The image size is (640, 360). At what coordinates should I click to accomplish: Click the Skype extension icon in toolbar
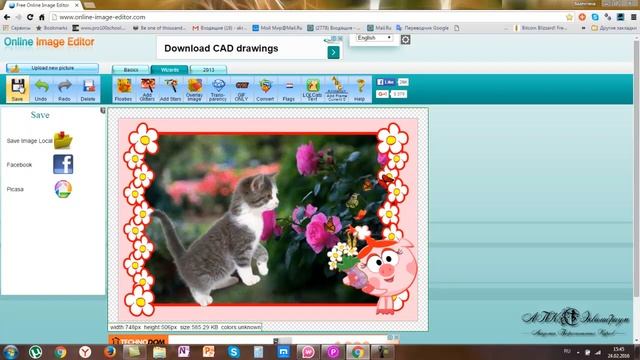coord(595,17)
